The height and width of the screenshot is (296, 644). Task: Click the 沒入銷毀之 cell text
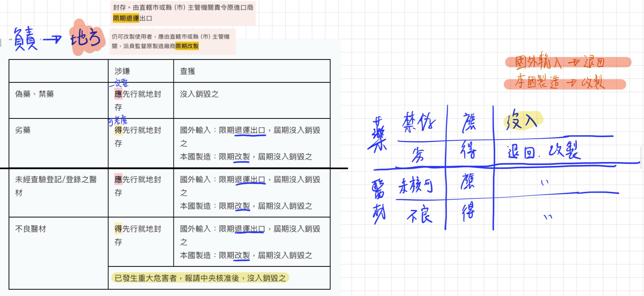[199, 94]
